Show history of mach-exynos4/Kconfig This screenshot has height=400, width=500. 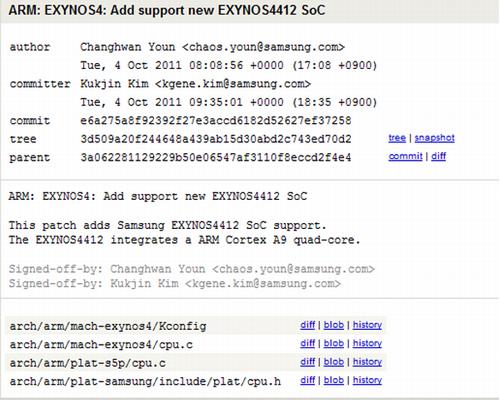[x=367, y=325]
